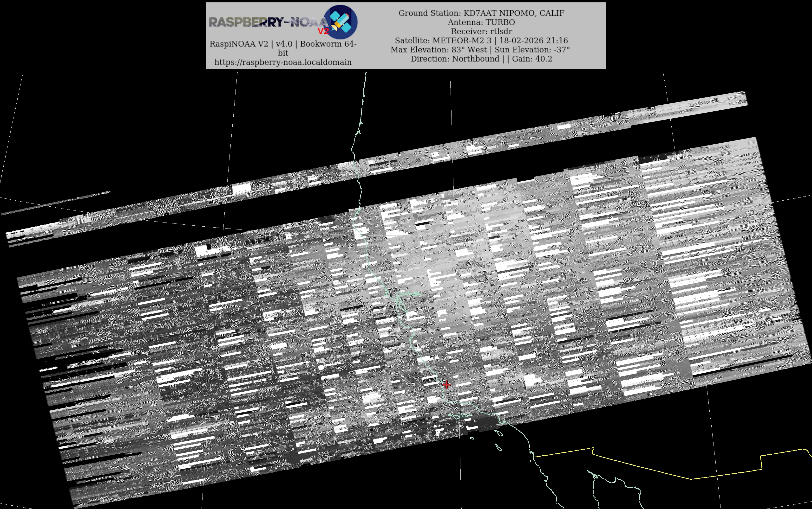Click the Antenna: TURBO label
This screenshot has width=812, height=509.
point(481,22)
